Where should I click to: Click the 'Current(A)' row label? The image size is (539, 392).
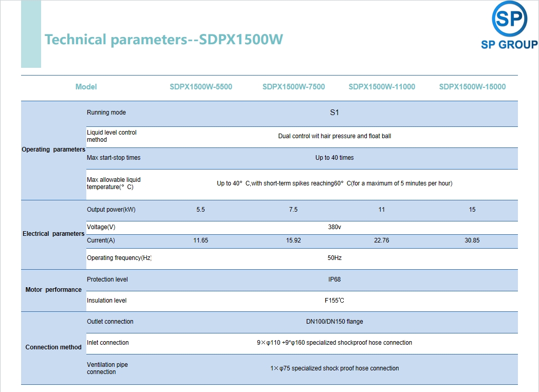click(x=101, y=240)
